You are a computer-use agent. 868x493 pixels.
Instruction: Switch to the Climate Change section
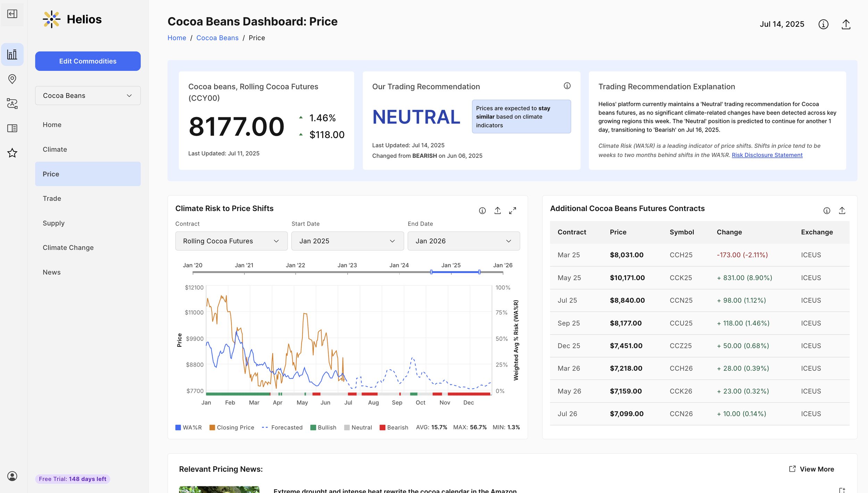pyautogui.click(x=68, y=248)
